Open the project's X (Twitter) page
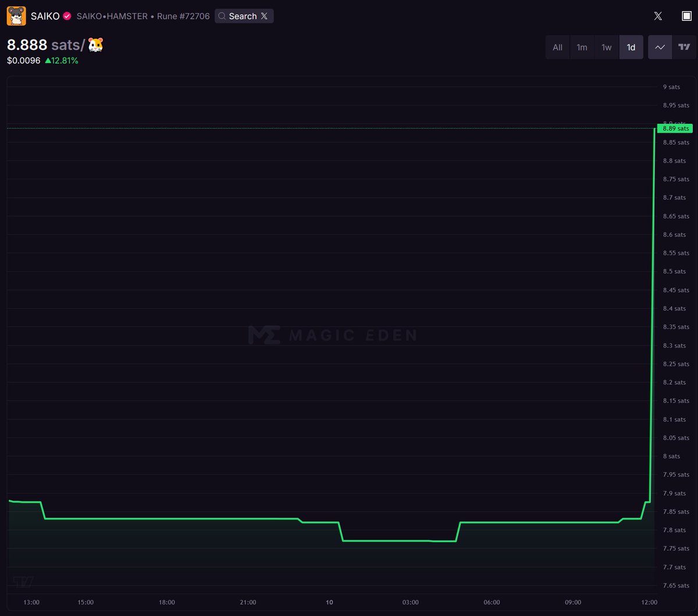 point(658,16)
